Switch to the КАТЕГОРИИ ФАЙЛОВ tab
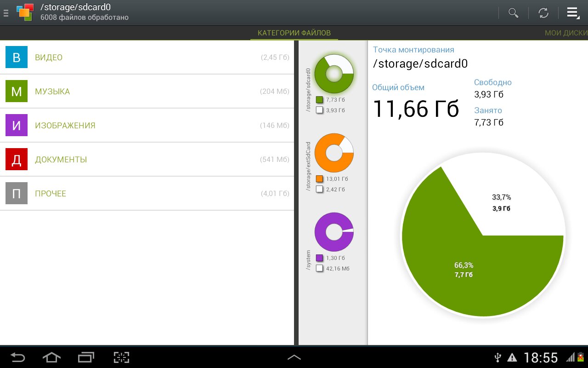 tap(294, 33)
